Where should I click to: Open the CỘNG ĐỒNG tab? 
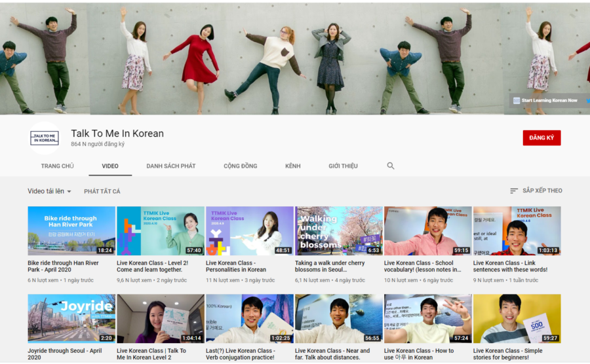tap(241, 166)
